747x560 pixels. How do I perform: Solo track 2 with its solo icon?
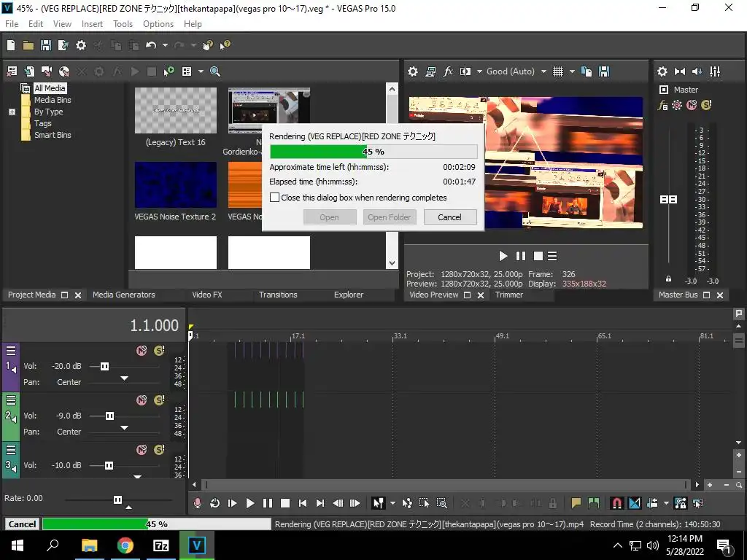click(x=159, y=400)
